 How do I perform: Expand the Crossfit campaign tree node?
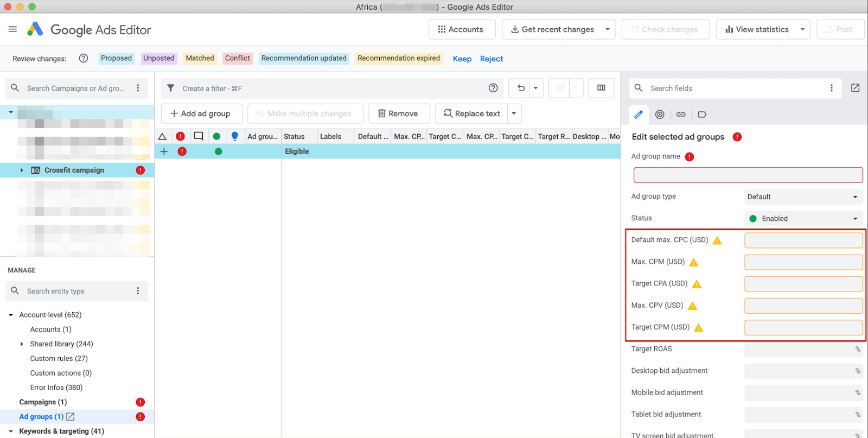[22, 170]
